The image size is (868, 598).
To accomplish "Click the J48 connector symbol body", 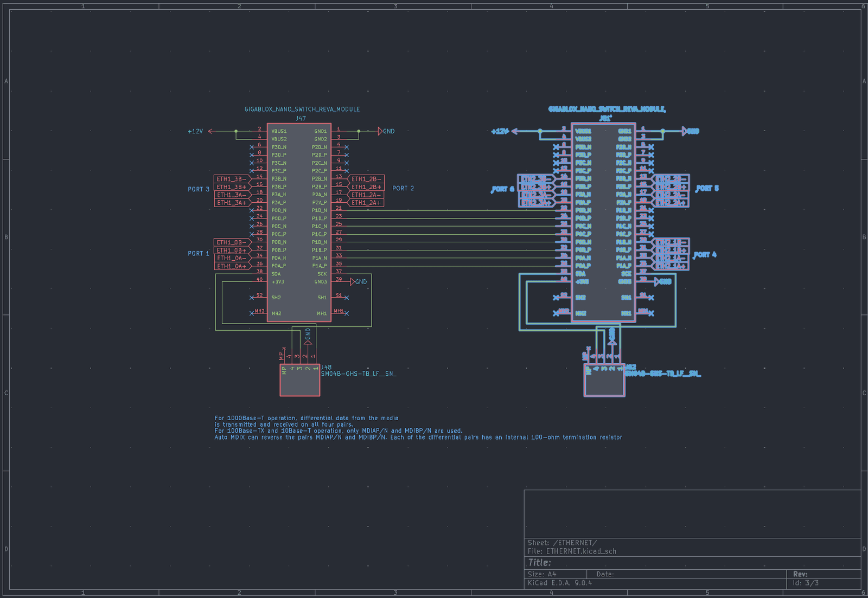I will [300, 380].
